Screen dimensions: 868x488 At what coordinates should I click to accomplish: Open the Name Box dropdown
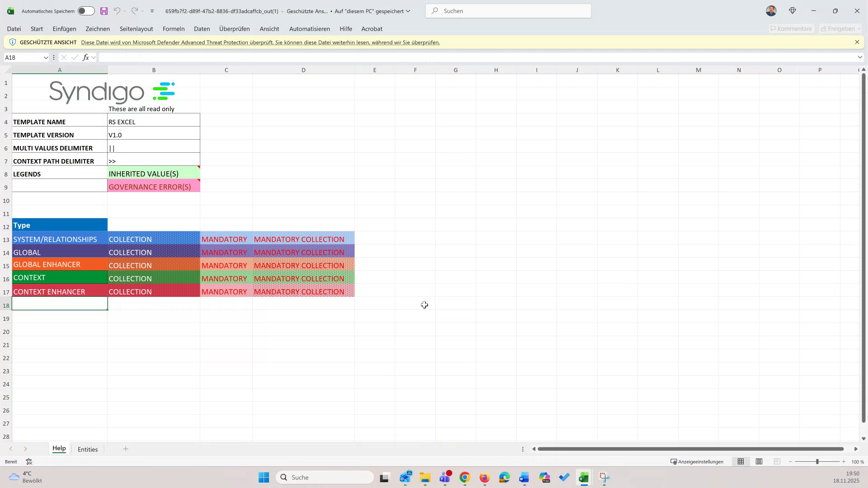pos(46,57)
